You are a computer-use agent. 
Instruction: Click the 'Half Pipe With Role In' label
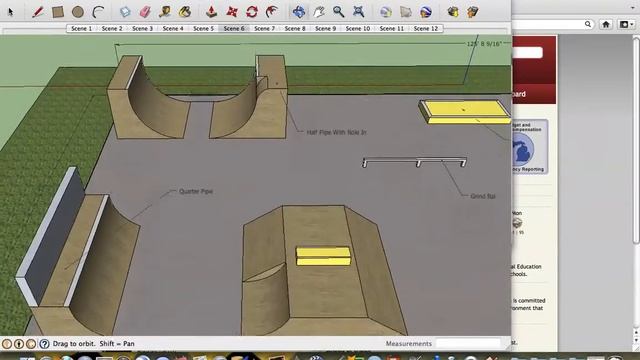pos(336,132)
